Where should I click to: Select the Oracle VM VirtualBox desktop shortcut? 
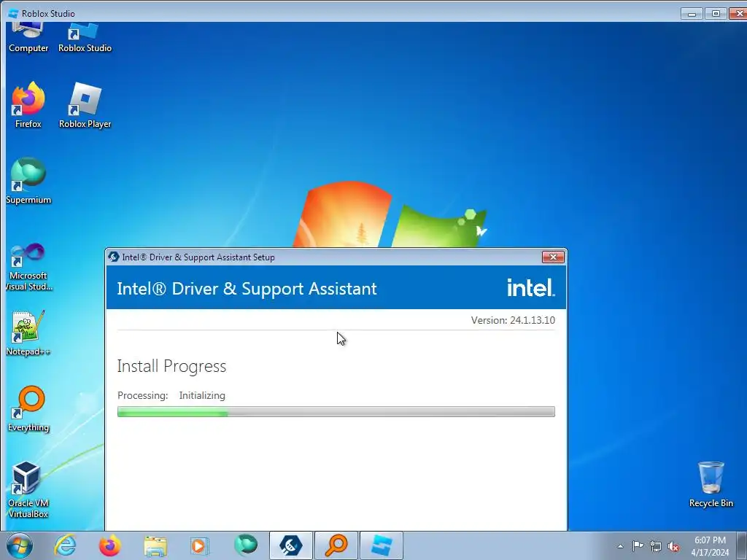[x=28, y=489]
